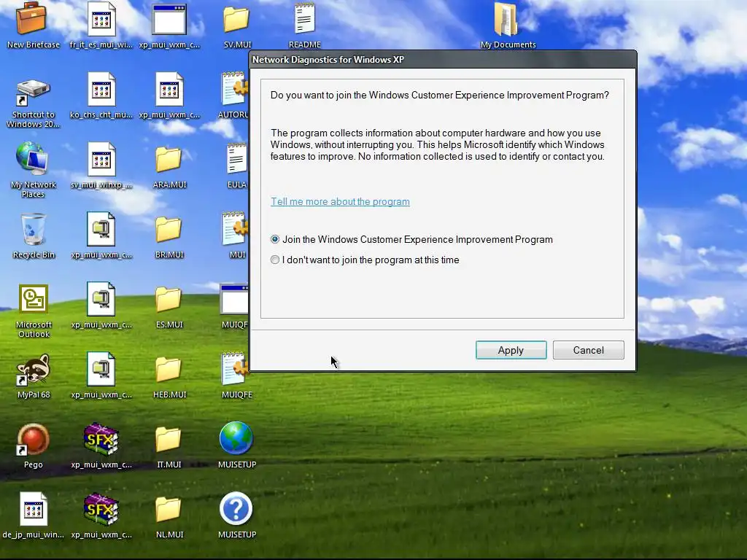
Task: Select the de_jp_mui_win... file icon
Action: (34, 508)
